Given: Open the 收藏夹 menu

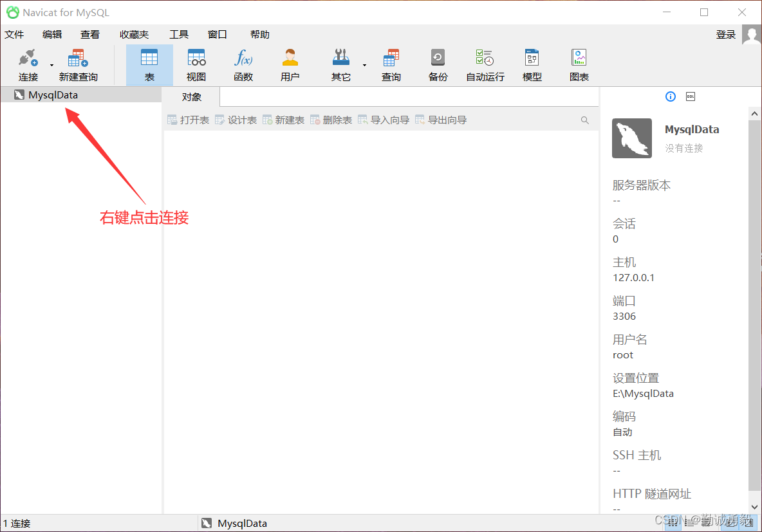Looking at the screenshot, I should tap(134, 35).
